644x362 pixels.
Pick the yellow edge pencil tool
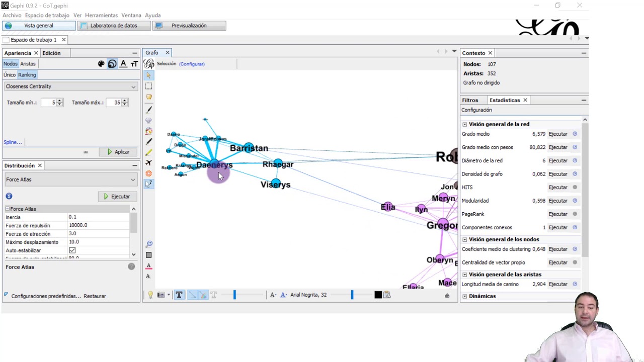pos(148,152)
